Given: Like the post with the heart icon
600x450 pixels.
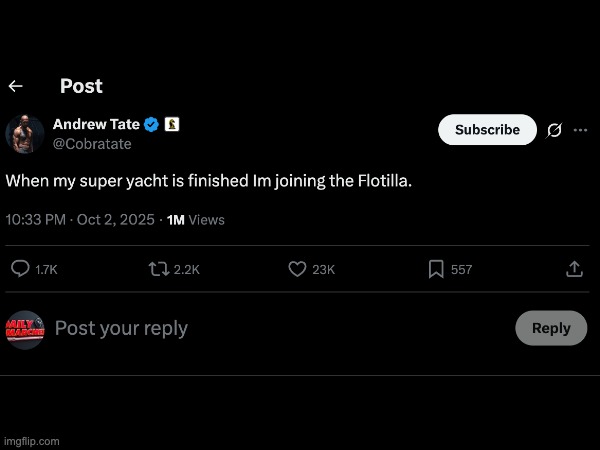Looking at the screenshot, I should (x=297, y=269).
